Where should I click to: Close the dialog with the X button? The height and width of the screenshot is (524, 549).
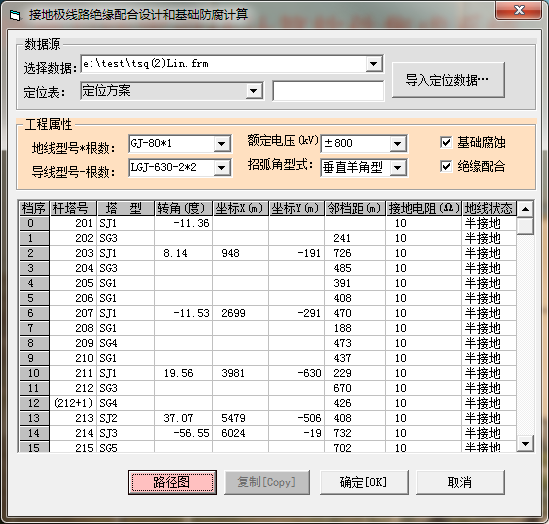519,11
